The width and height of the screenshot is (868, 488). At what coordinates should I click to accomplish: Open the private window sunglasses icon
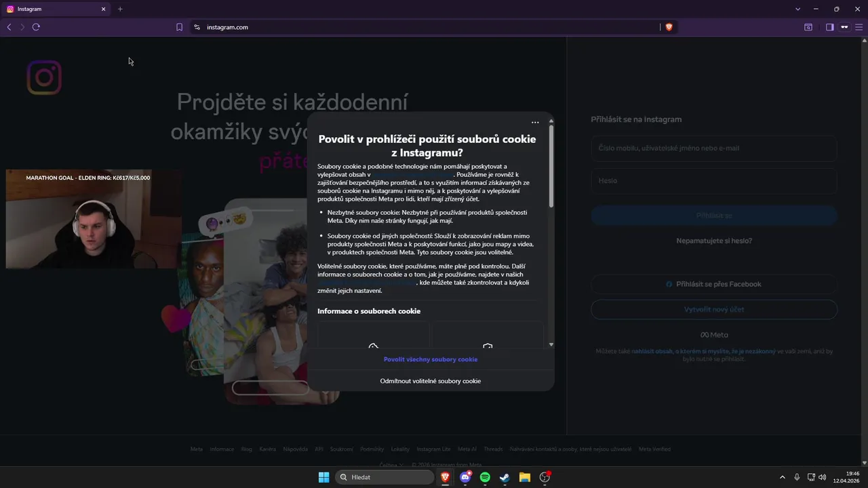click(844, 27)
